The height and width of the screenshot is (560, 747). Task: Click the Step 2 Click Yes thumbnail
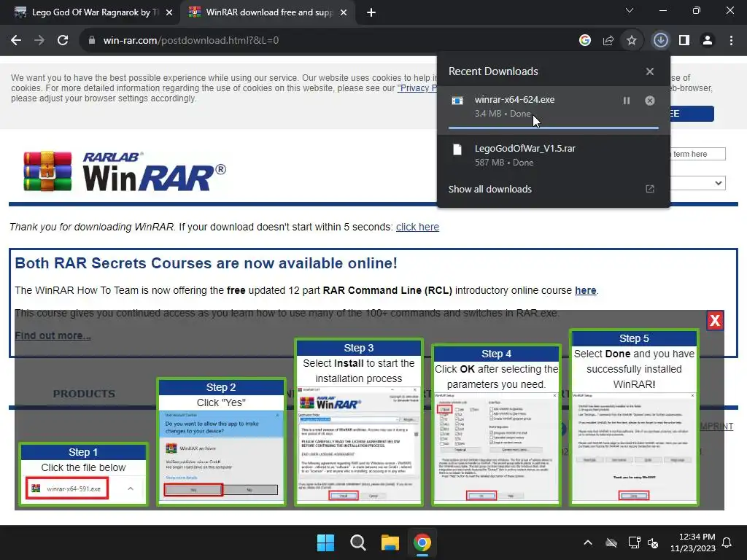click(x=221, y=441)
